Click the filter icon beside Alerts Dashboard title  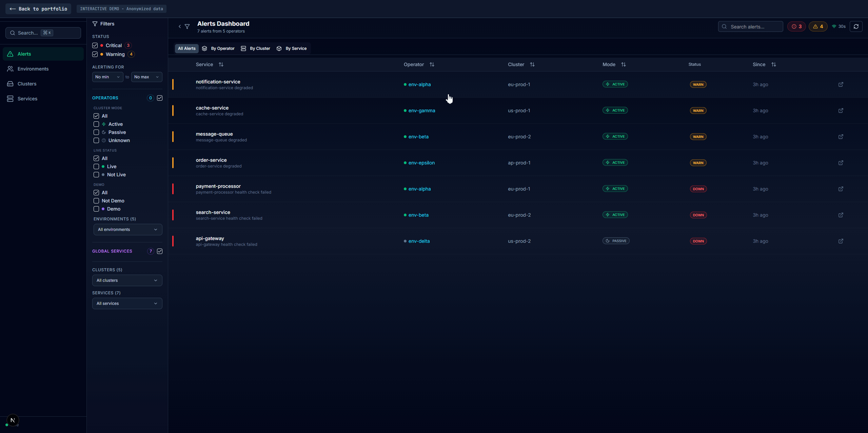[x=188, y=26]
